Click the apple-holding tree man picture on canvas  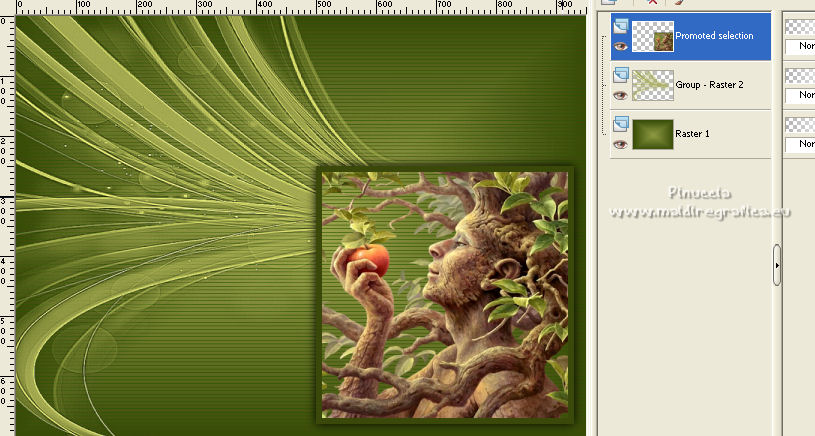[x=445, y=295]
